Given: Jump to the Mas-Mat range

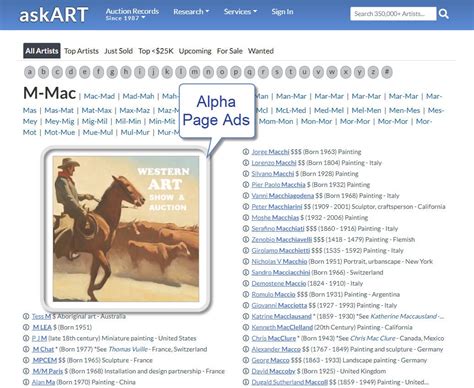Looking at the screenshot, I should pos(59,110).
